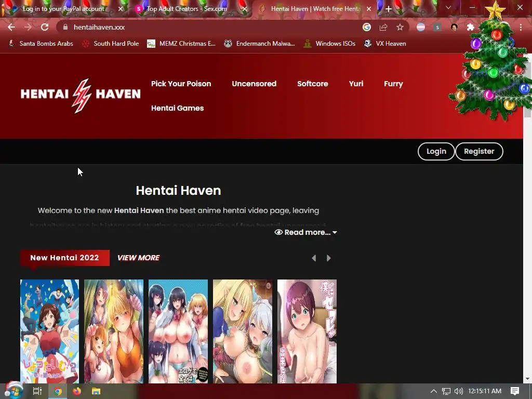Reload the current page
Viewport: 532px width, 399px height.
click(45, 27)
